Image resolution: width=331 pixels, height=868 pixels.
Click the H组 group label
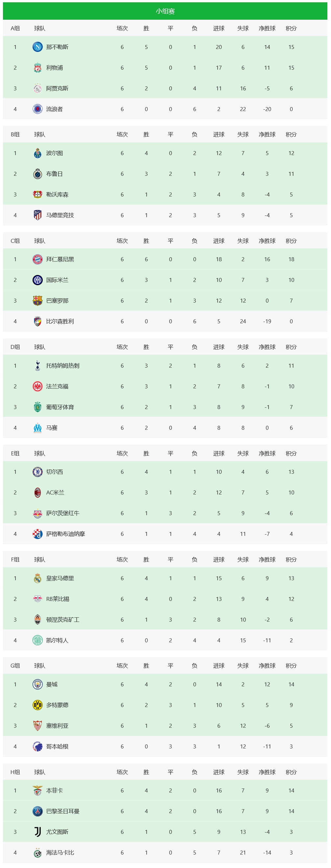click(x=15, y=772)
